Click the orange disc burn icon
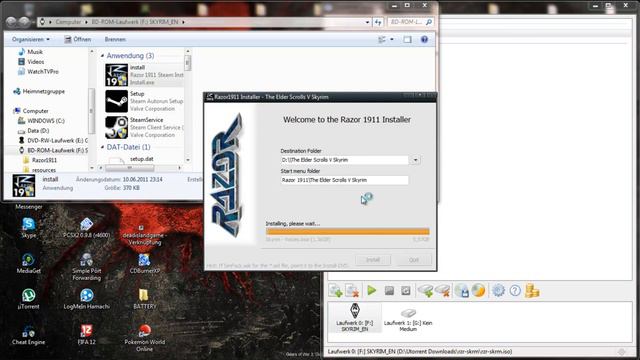640x360 pixels. point(478,291)
